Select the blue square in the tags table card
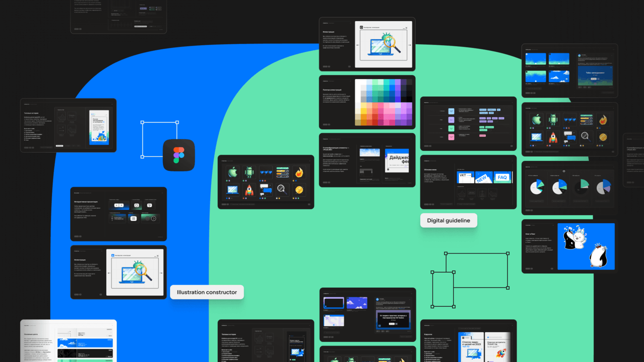The height and width of the screenshot is (362, 644). [451, 111]
